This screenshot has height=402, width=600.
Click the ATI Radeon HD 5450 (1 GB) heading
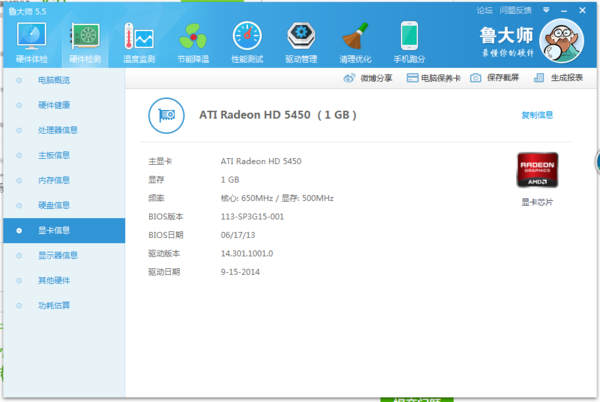(278, 115)
